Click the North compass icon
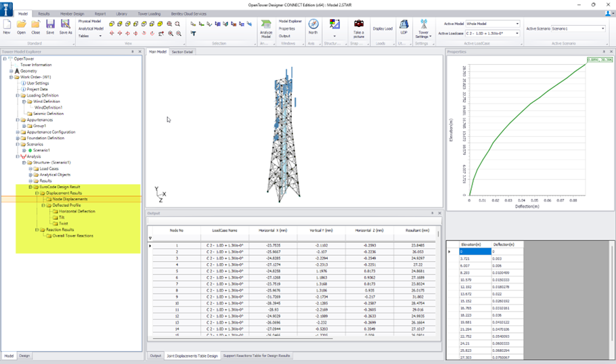Screen dimensions: 616x364 [x=313, y=26]
